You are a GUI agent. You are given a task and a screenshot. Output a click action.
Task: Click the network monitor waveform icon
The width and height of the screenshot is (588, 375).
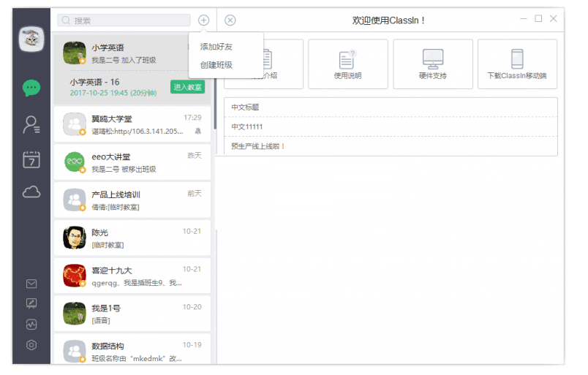[31, 324]
